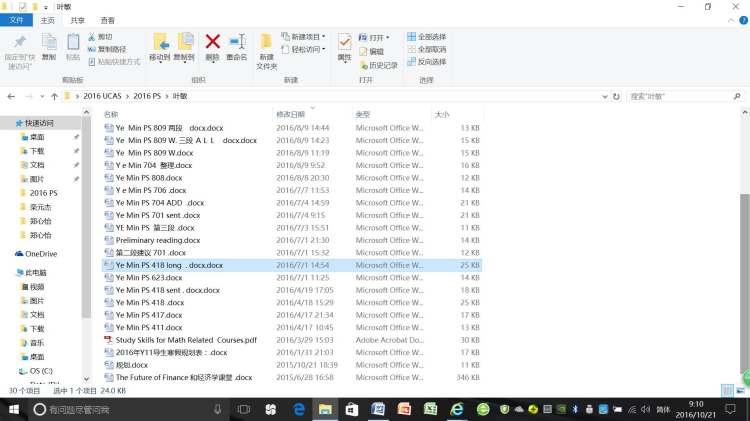Click the Copy to (复制到) icon
Image resolution: width=750 pixels, height=421 pixels.
pyautogui.click(x=185, y=42)
